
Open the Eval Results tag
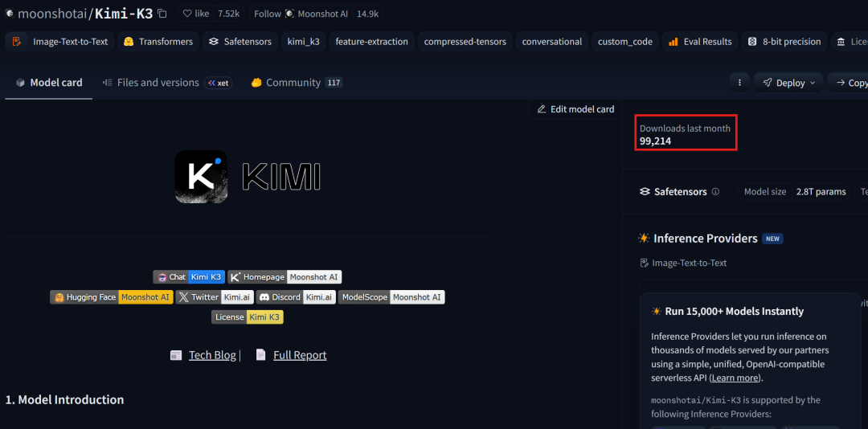pos(700,42)
